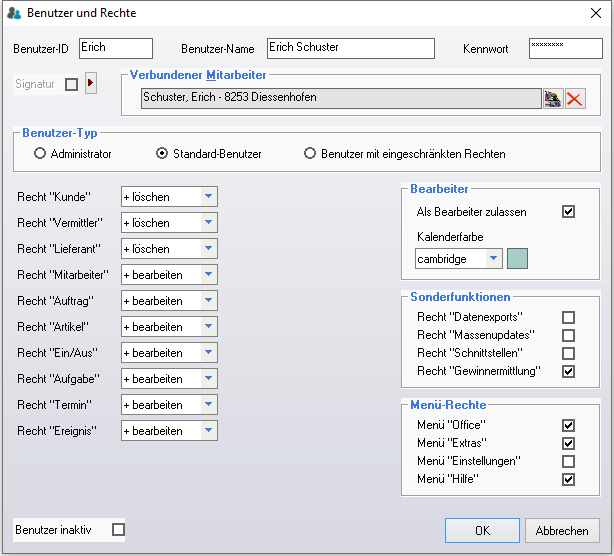Click the red arrow button beside Signatur
Viewport: 614px width, 556px height.
pos(90,84)
